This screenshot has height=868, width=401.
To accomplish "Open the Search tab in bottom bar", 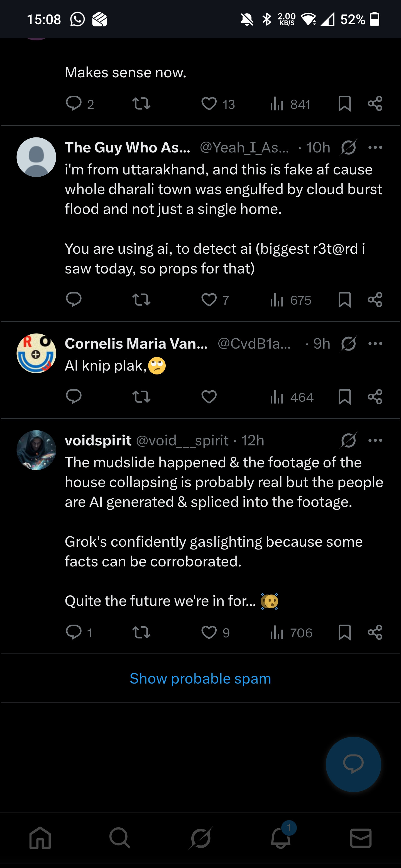I will (x=120, y=838).
